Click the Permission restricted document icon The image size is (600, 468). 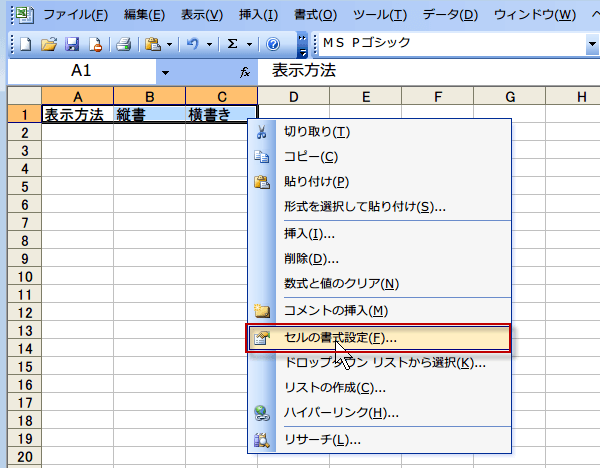(95, 44)
